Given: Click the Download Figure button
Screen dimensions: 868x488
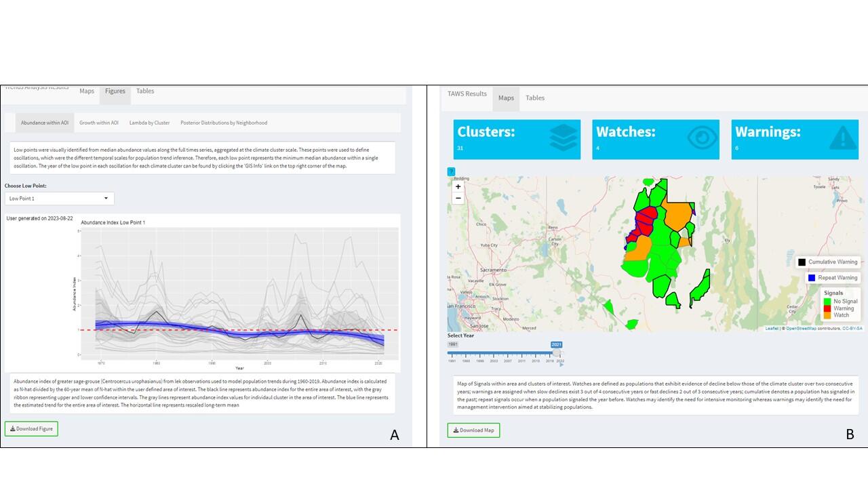Looking at the screenshot, I should [31, 428].
